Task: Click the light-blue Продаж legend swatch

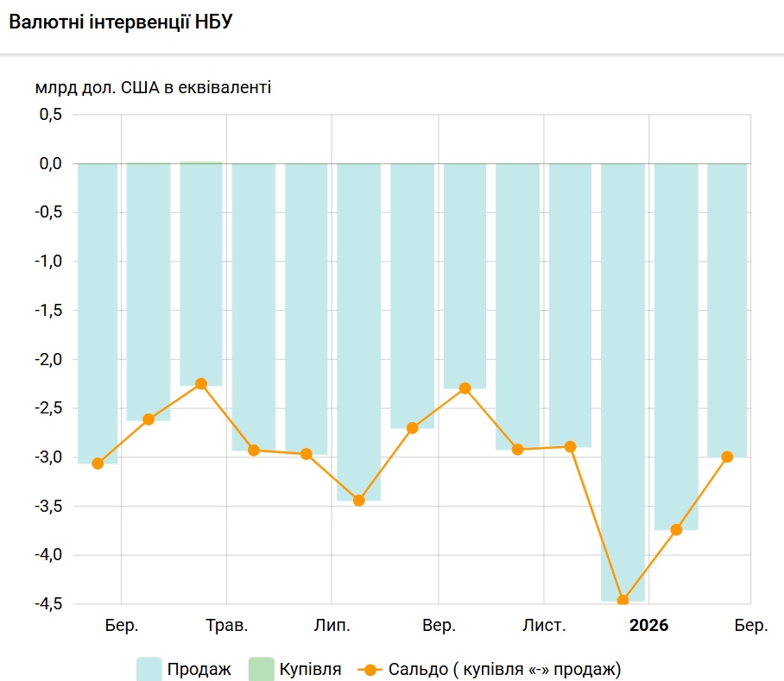Action: point(149,669)
